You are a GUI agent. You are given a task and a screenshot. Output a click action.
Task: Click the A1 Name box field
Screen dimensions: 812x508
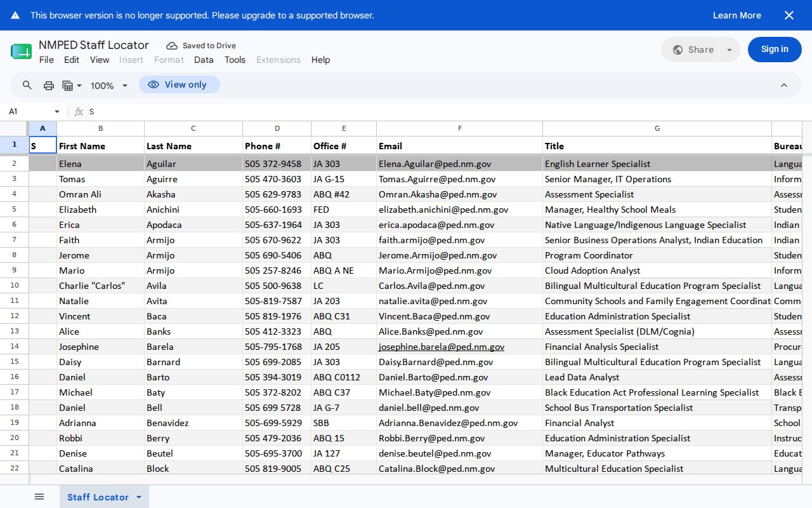pyautogui.click(x=29, y=111)
